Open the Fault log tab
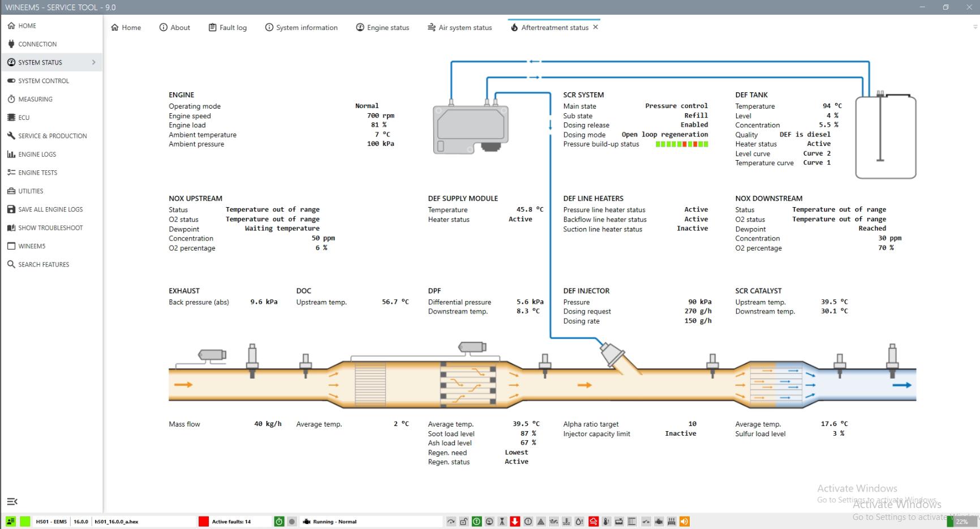Screen dimensions: 980x529 [x=227, y=28]
